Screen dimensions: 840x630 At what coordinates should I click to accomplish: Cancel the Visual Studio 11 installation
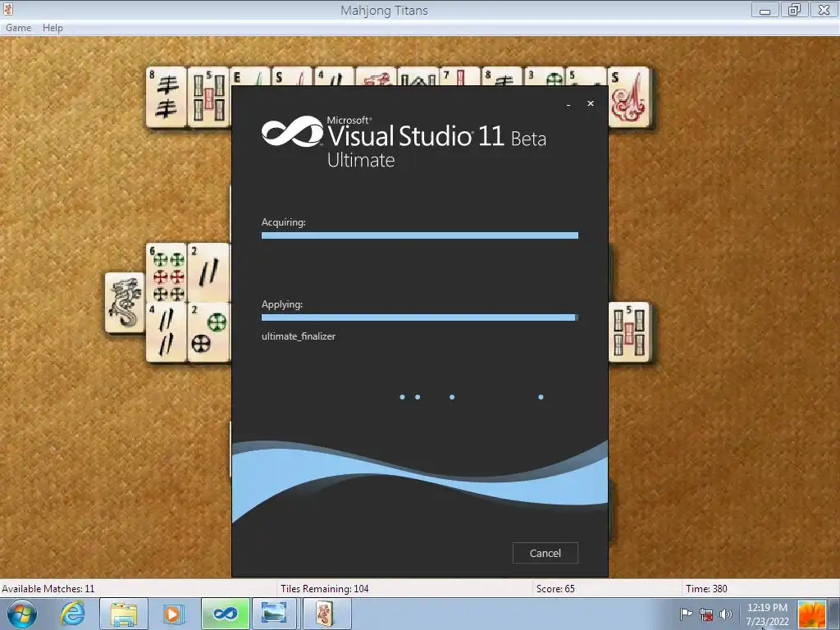tap(545, 553)
